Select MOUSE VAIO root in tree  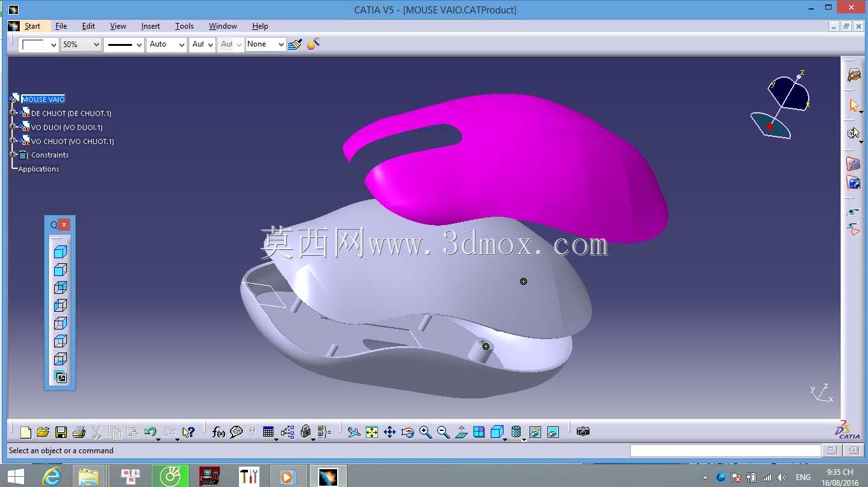click(x=43, y=99)
